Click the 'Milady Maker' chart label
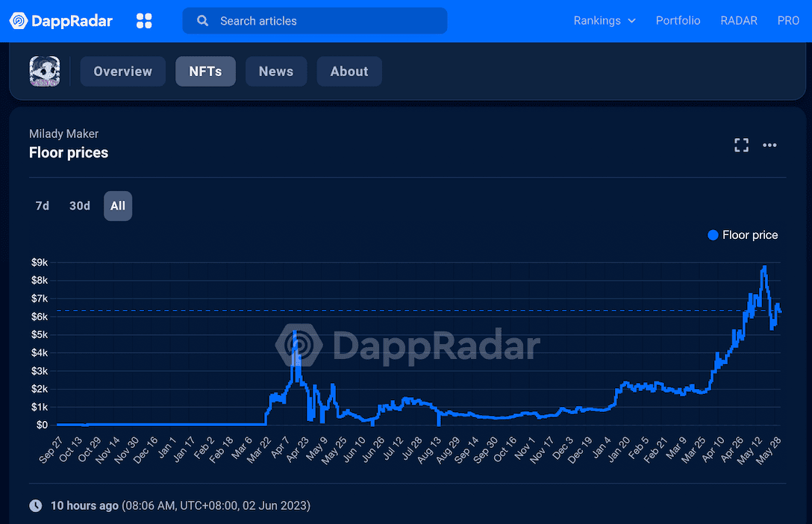The height and width of the screenshot is (524, 812). pyautogui.click(x=63, y=134)
